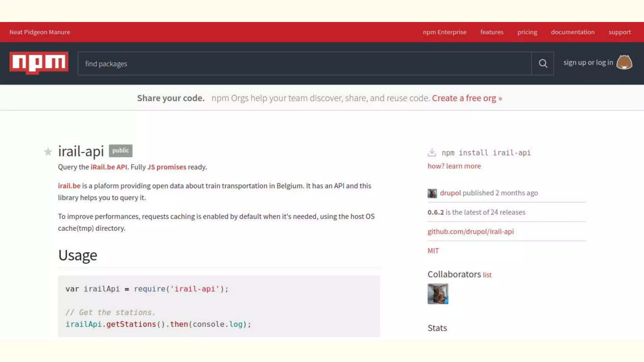Viewport: 644px width, 362px height.
Task: Click the JS promises link
Action: 167,167
